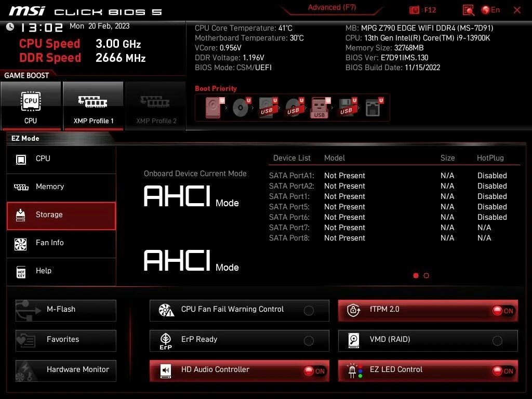Select the USB key boot device icon
Viewport: 532px width, 399px height.
(x=320, y=108)
